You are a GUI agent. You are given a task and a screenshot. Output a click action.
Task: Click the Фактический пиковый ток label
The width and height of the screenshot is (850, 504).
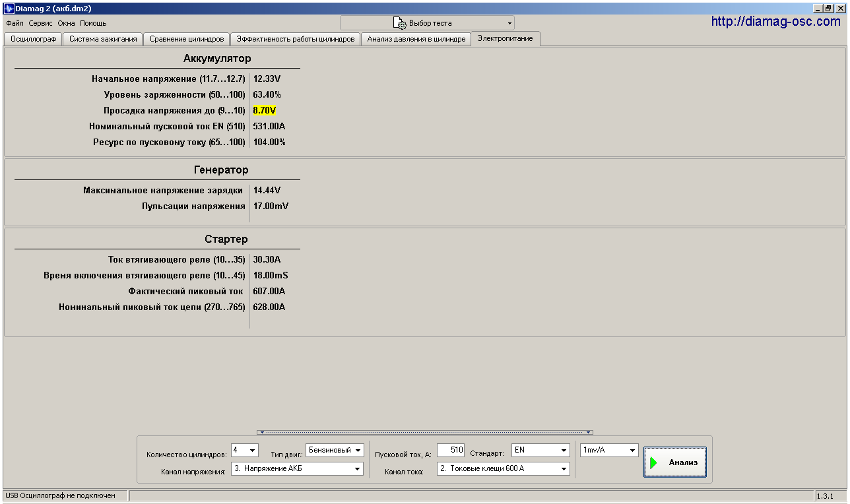[185, 291]
